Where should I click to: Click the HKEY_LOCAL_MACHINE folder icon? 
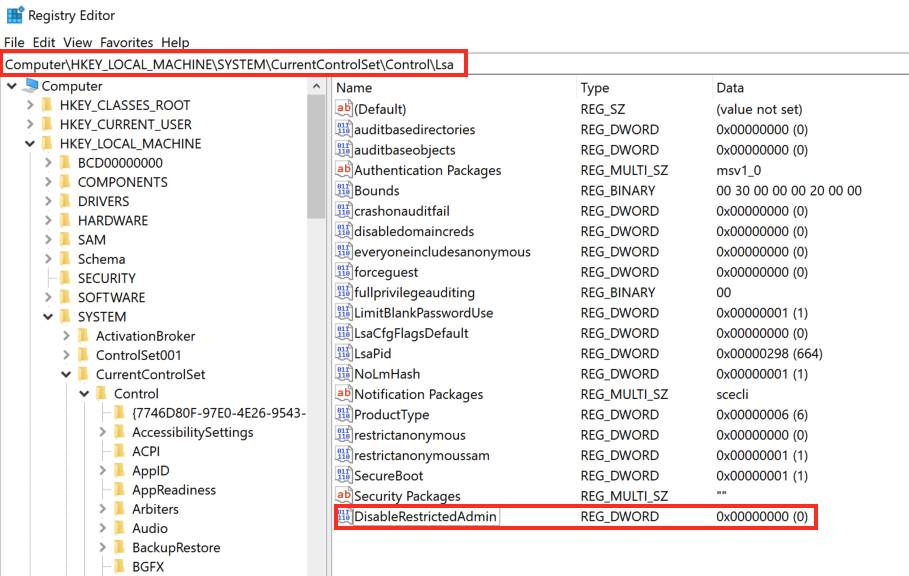click(46, 144)
